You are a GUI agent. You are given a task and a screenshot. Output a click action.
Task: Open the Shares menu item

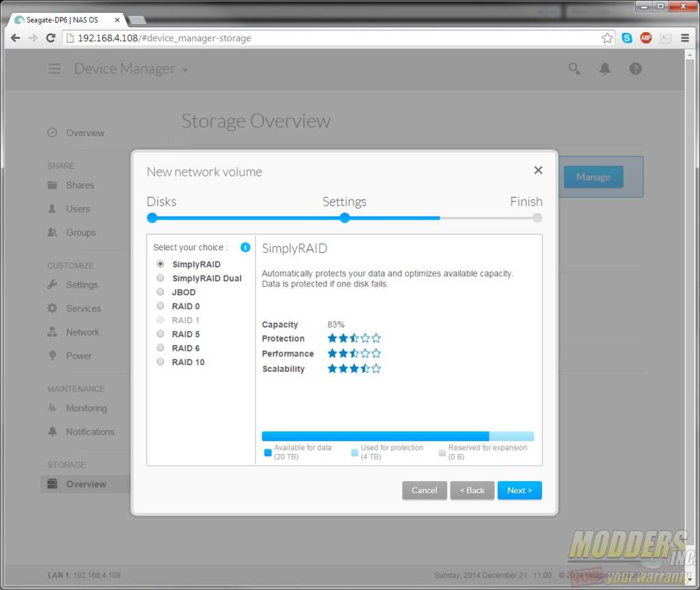tap(80, 185)
